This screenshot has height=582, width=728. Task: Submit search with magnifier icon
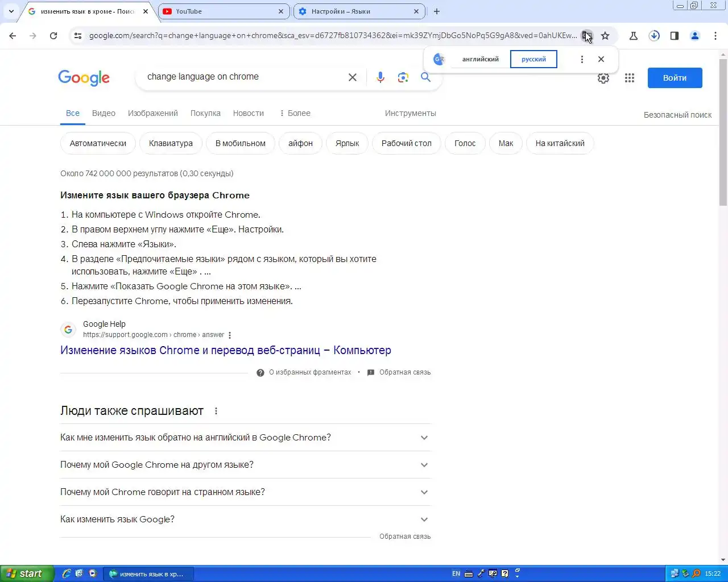[x=425, y=77]
